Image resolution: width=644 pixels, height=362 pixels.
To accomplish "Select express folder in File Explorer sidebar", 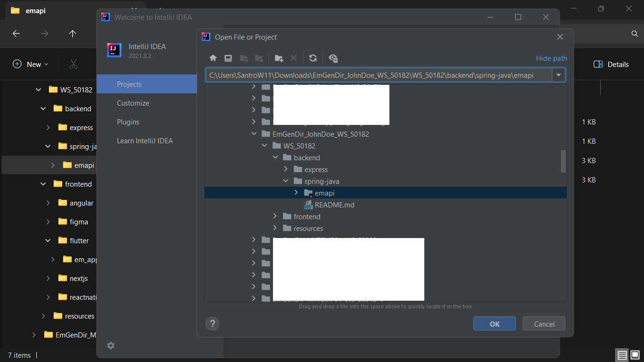I will pyautogui.click(x=75, y=127).
